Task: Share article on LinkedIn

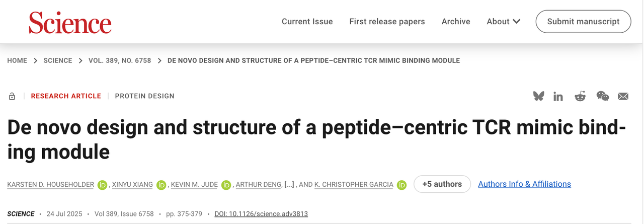Action: point(558,96)
